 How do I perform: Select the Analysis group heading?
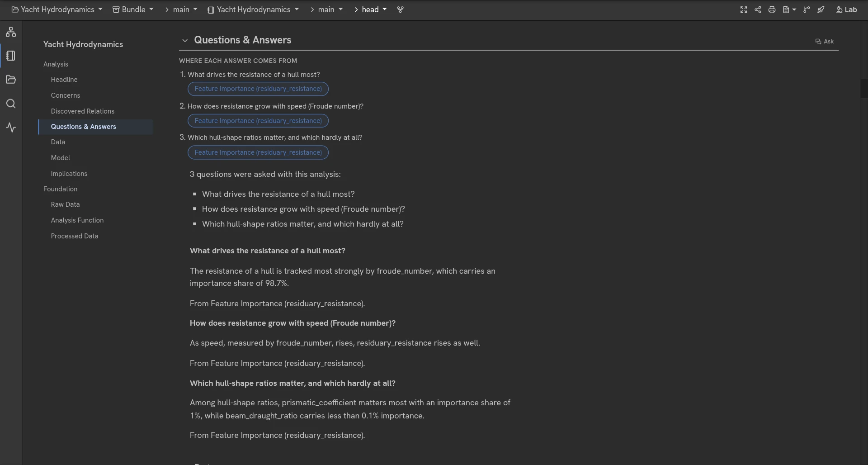point(56,64)
